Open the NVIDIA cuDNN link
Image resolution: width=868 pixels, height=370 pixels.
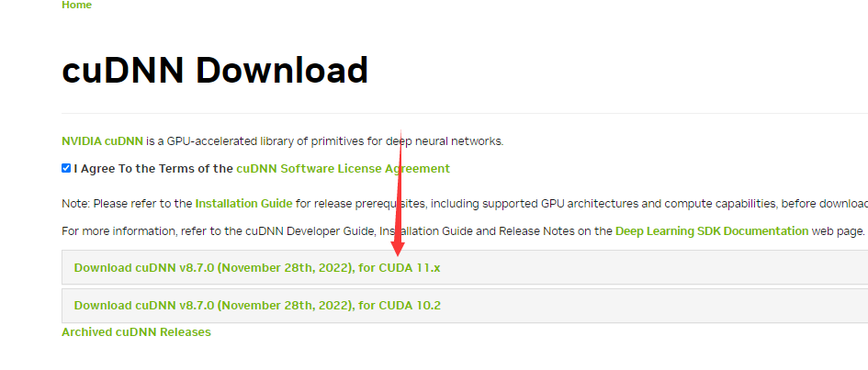102,141
